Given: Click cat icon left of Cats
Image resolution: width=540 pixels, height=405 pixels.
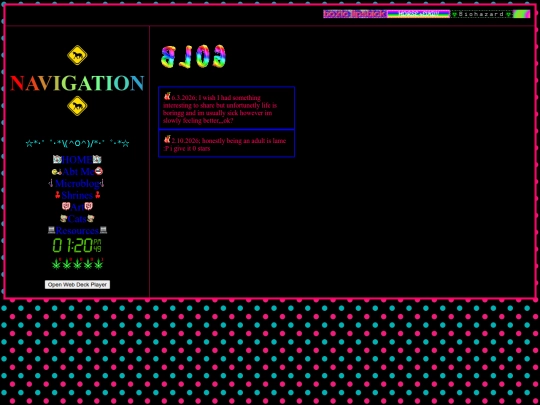Looking at the screenshot, I should tap(63, 218).
